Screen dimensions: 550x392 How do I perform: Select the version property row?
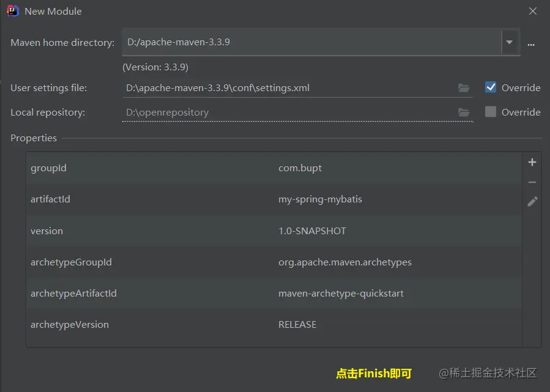point(274,231)
